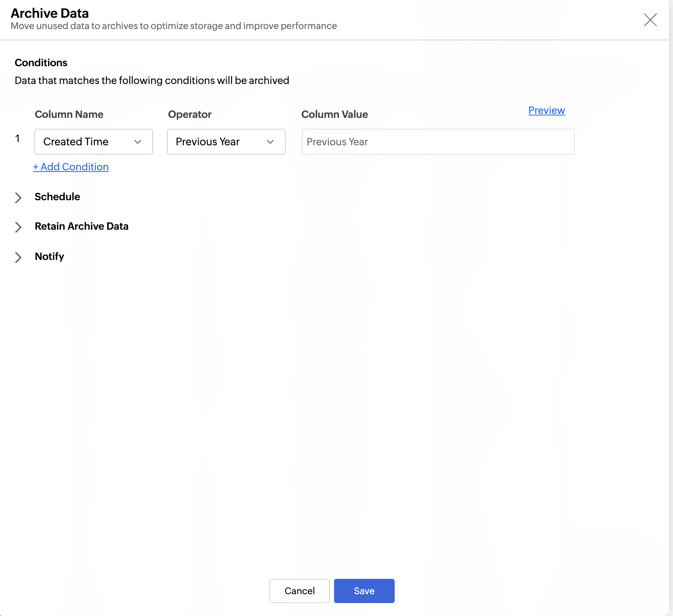This screenshot has width=673, height=616.
Task: Click the Conditions section heading
Action: click(x=41, y=63)
